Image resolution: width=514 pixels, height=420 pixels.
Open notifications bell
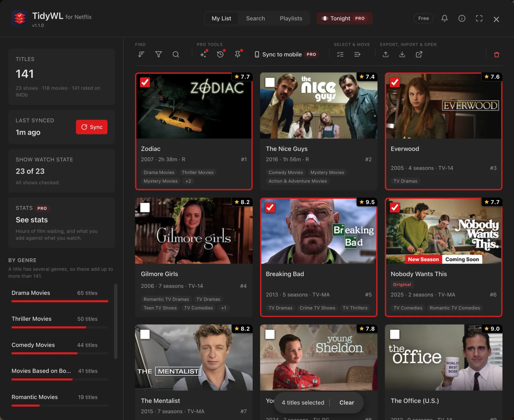445,19
